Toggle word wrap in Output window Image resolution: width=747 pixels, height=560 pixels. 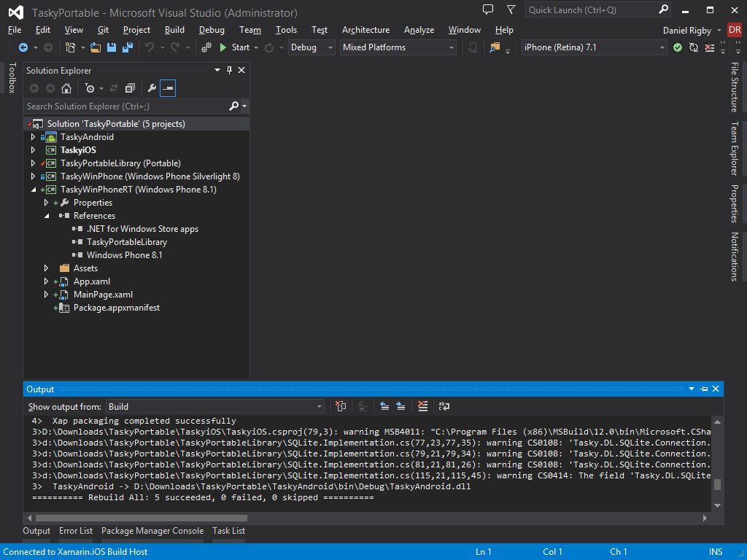tap(444, 406)
